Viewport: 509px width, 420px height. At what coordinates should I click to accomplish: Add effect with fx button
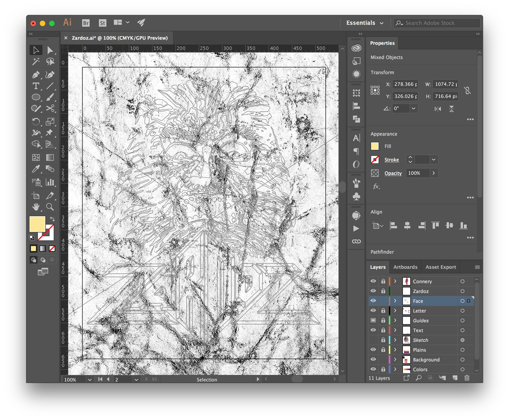point(376,187)
